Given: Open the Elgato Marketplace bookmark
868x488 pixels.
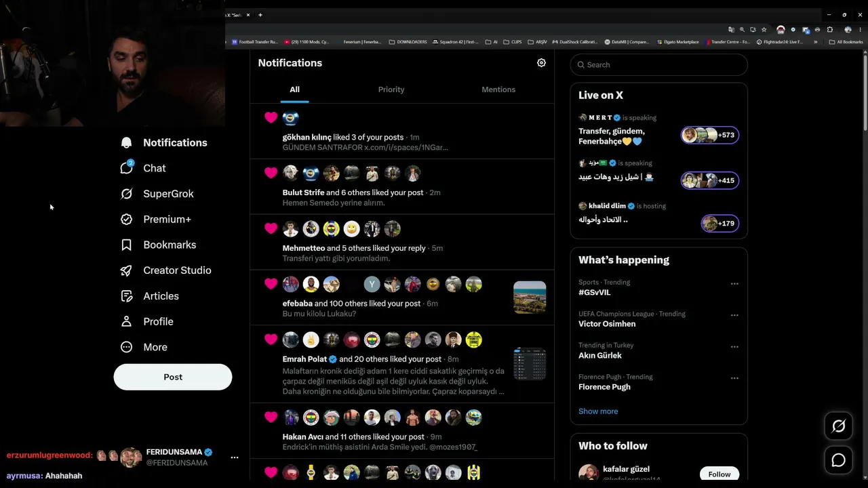Looking at the screenshot, I should click(x=678, y=42).
